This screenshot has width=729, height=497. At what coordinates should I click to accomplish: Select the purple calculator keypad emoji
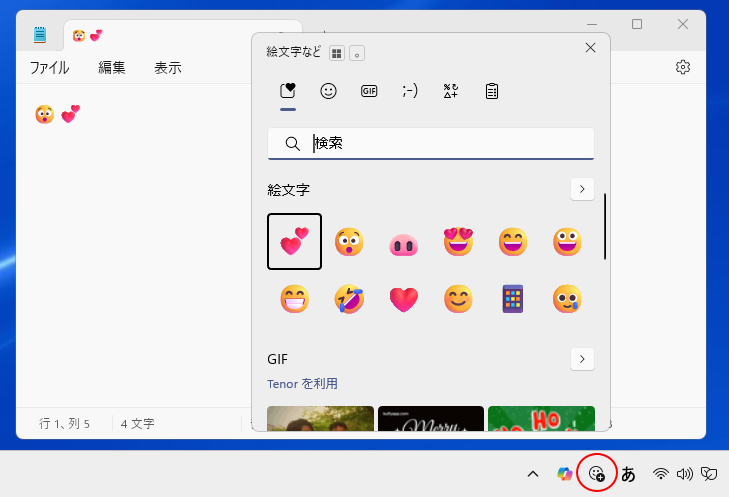tap(512, 299)
